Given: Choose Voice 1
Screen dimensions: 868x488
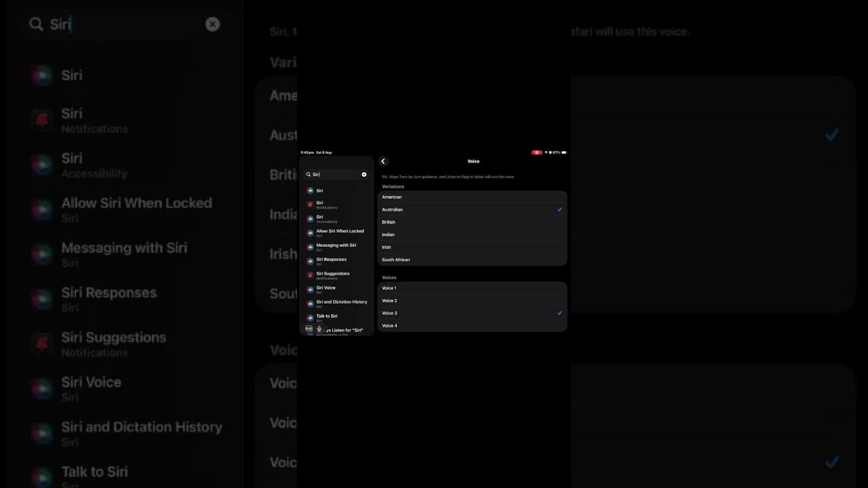Looking at the screenshot, I should click(472, 288).
